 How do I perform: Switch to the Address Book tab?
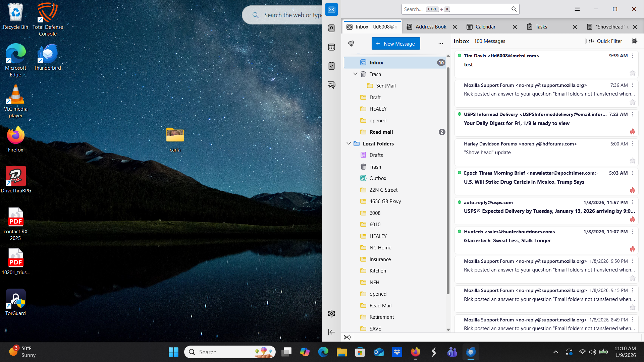pos(430,27)
